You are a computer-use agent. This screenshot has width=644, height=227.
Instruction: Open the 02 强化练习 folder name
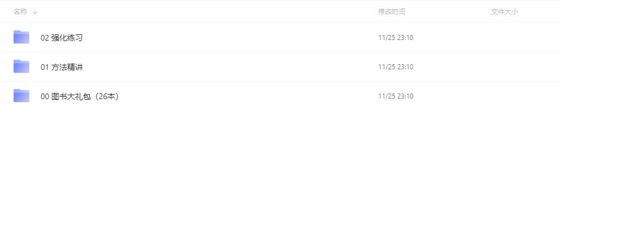(62, 38)
